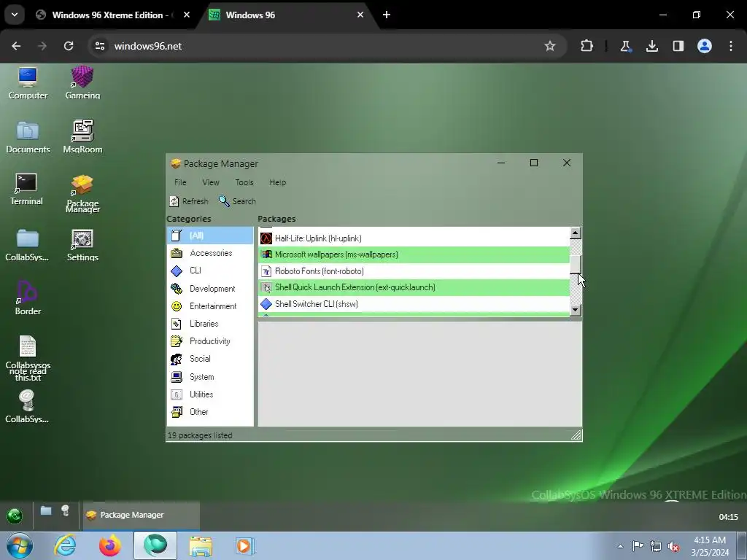Screen dimensions: 747x560
Task: Open a new browser tab
Action: coord(387,15)
